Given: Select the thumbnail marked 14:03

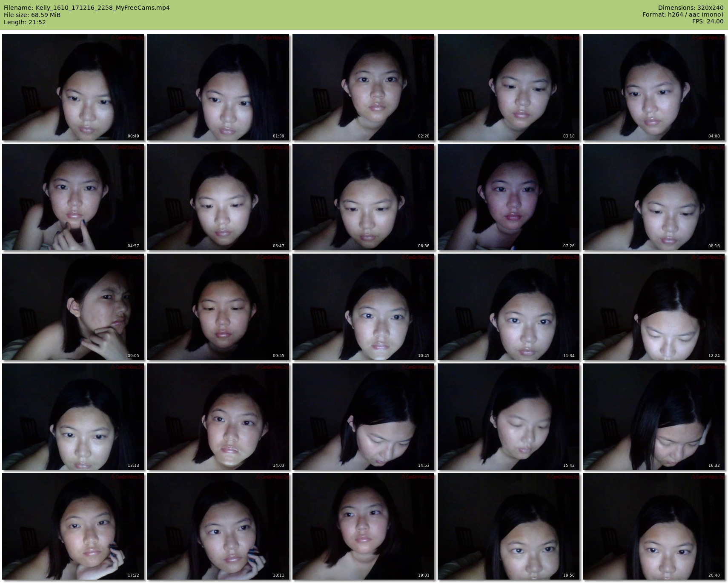Looking at the screenshot, I should click(218, 417).
